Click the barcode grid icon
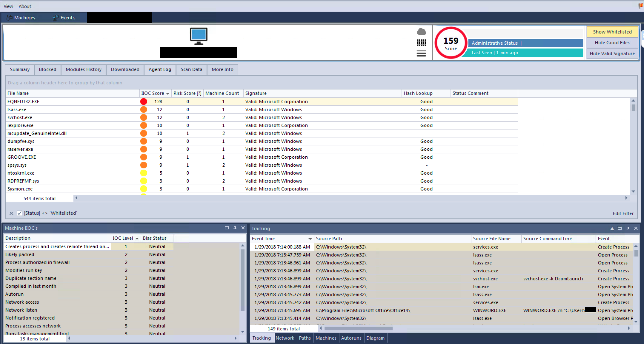The height and width of the screenshot is (344, 644). pyautogui.click(x=421, y=43)
